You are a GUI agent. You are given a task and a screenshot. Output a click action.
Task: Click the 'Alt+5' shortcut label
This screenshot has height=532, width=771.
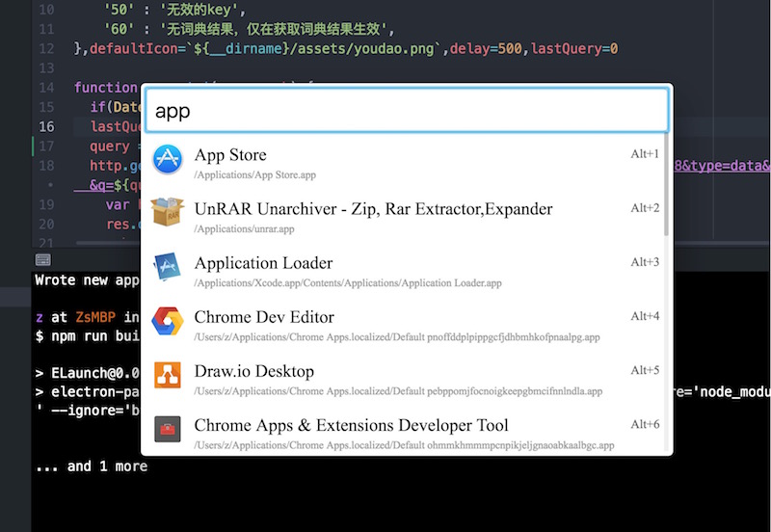pyautogui.click(x=645, y=370)
